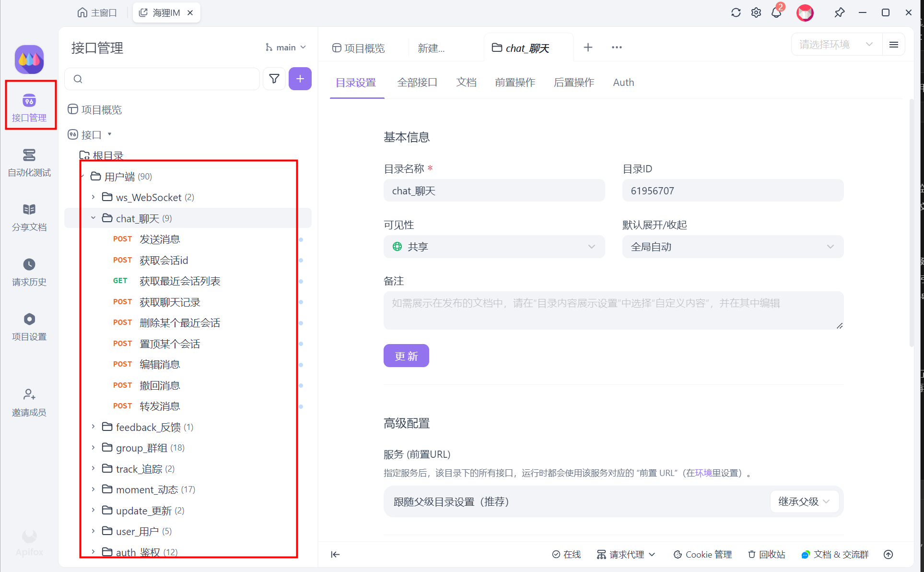Click the project logo icon in sidebar
Screen dimensions: 924x572
click(x=29, y=60)
